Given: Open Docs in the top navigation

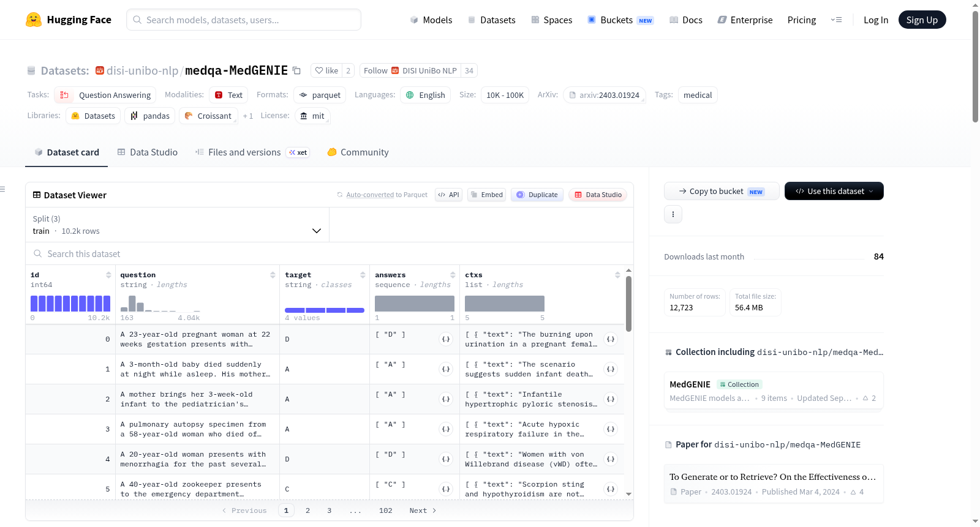Looking at the screenshot, I should pyautogui.click(x=686, y=20).
